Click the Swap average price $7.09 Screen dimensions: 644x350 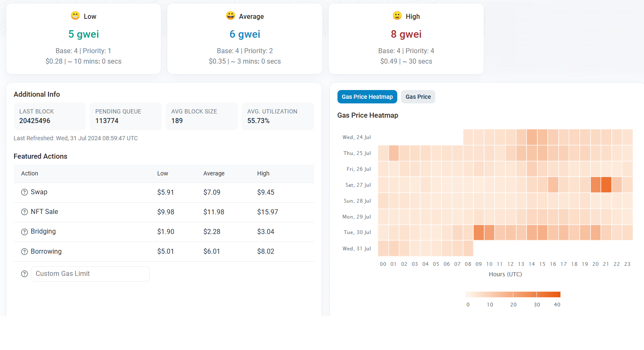212,192
